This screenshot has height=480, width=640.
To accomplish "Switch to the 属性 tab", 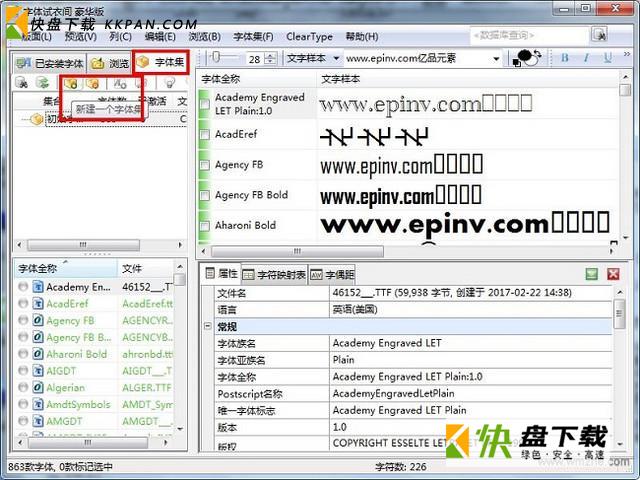I will tap(221, 273).
